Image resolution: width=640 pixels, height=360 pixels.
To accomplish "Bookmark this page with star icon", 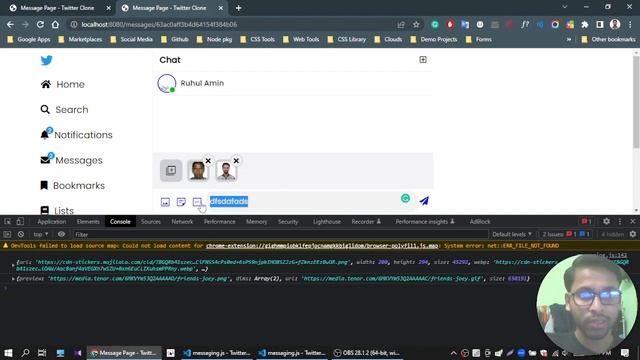I will pos(416,24).
